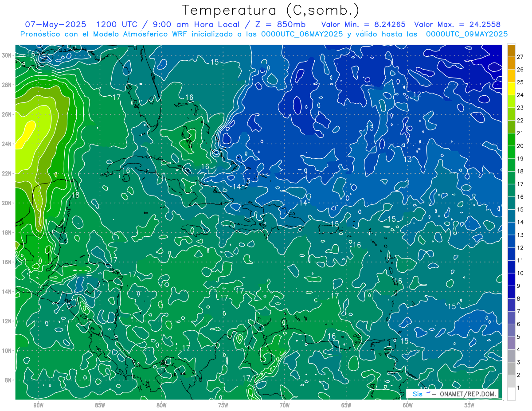Image resolution: width=532 pixels, height=411 pixels.
Task: Click the legend swatch between 26 and 27
Action: click(511, 63)
